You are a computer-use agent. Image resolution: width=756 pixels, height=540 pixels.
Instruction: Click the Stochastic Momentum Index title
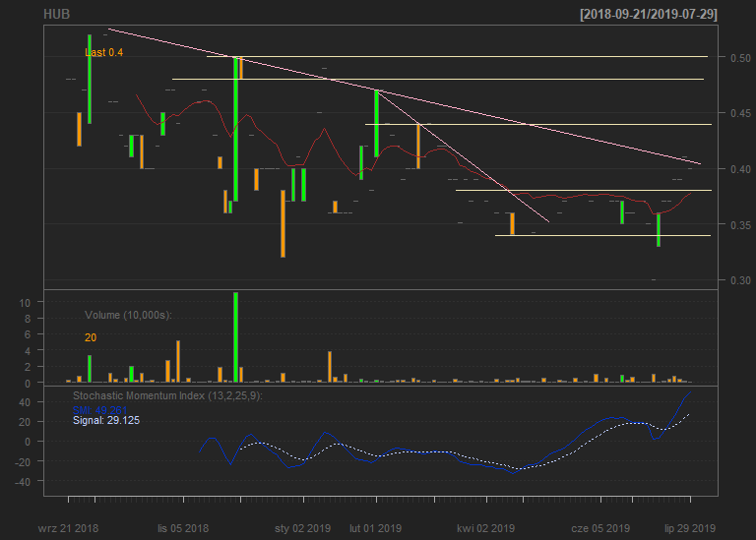pos(167,396)
